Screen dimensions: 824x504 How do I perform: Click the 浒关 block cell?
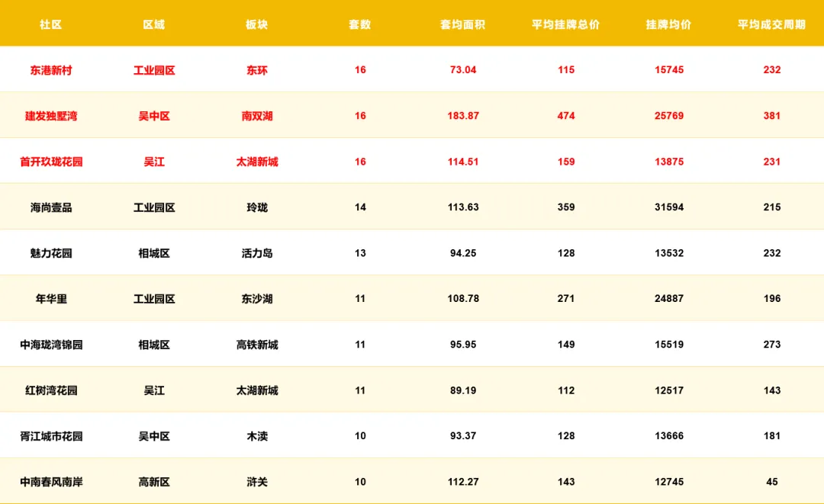(x=257, y=481)
